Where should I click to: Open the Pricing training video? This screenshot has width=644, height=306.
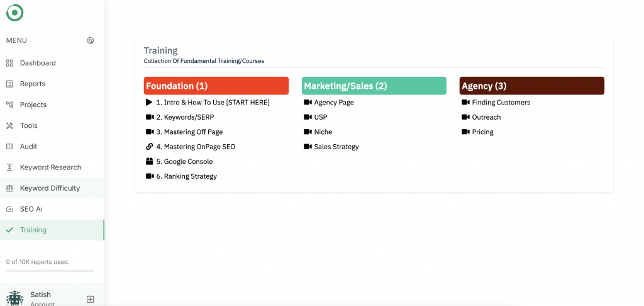coord(482,132)
